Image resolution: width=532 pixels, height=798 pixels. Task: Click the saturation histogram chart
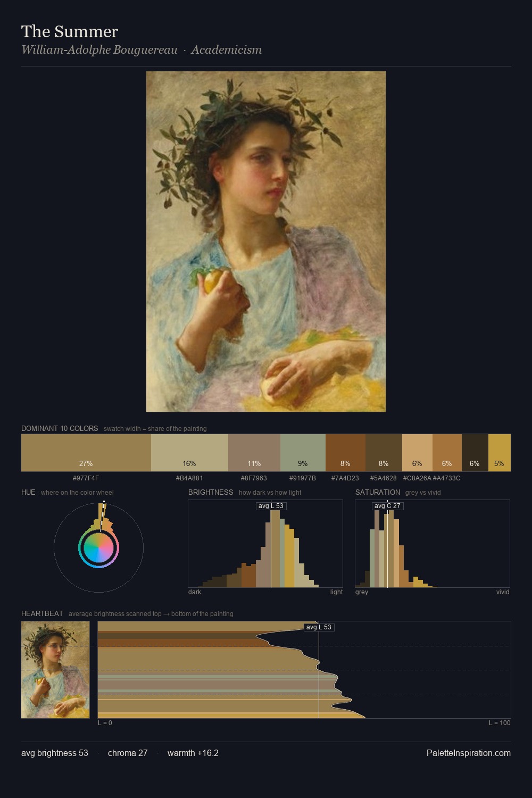[433, 544]
